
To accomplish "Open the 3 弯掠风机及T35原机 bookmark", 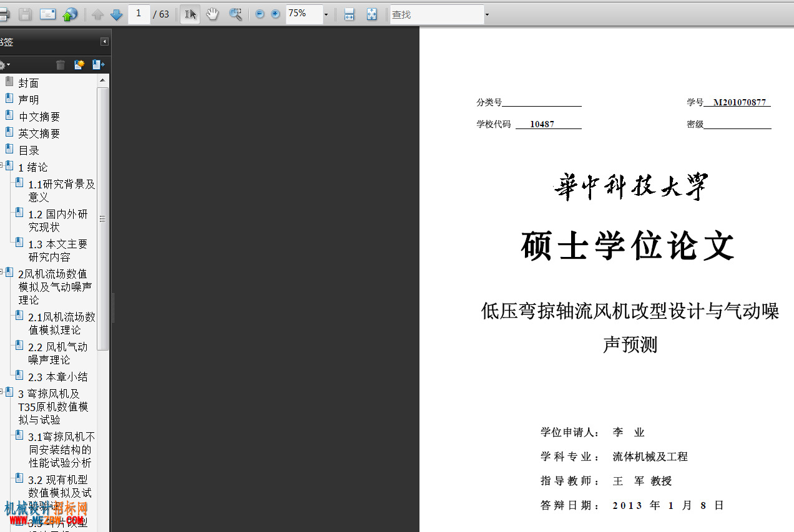I will [53, 407].
